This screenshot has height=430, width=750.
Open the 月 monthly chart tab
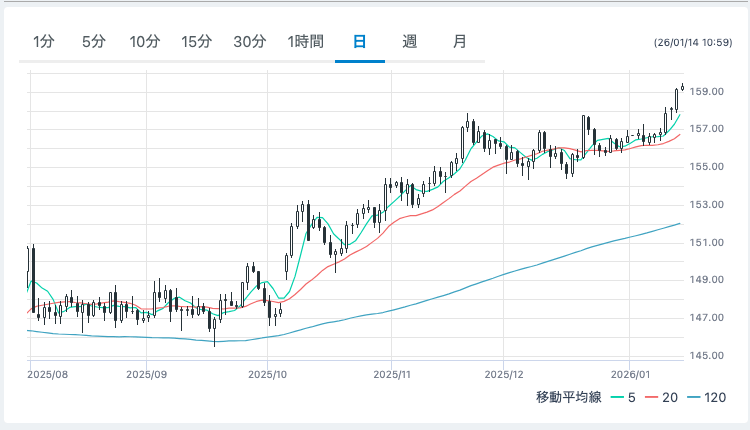(459, 42)
